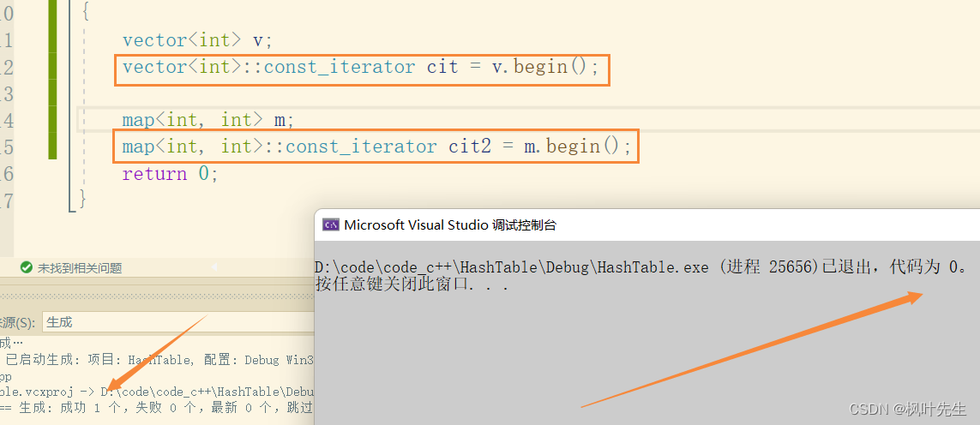Click the editor horizontal scrollbar left arrow

point(215,267)
